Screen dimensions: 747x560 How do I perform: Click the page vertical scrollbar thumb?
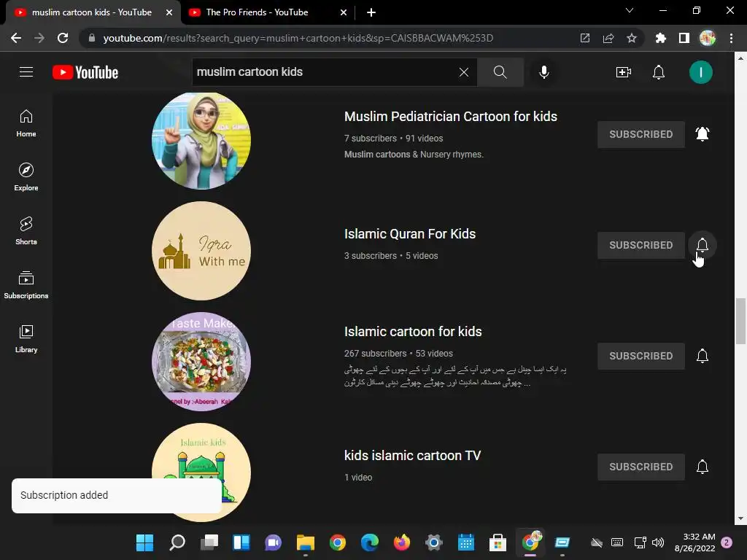(x=740, y=321)
